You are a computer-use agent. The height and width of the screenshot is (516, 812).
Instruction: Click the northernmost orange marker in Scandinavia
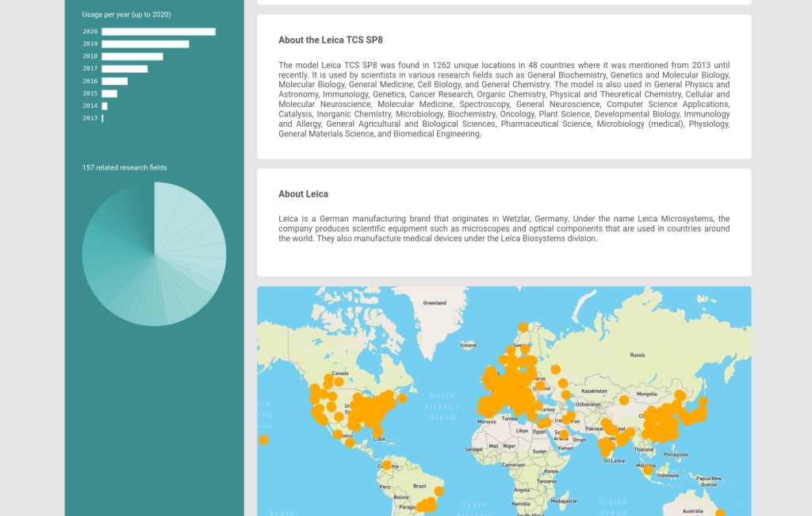click(x=523, y=327)
